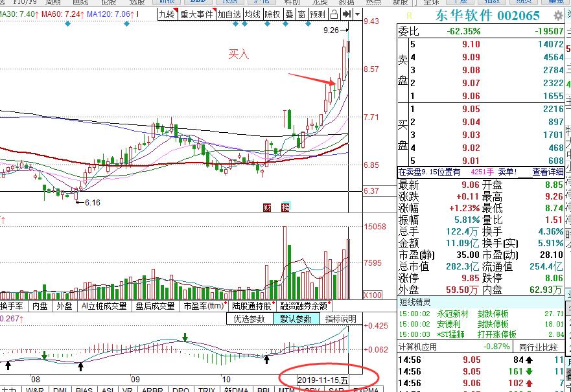The image size is (571, 392).
Task: Click sell-3 price 9.08
Action: tap(471, 70)
